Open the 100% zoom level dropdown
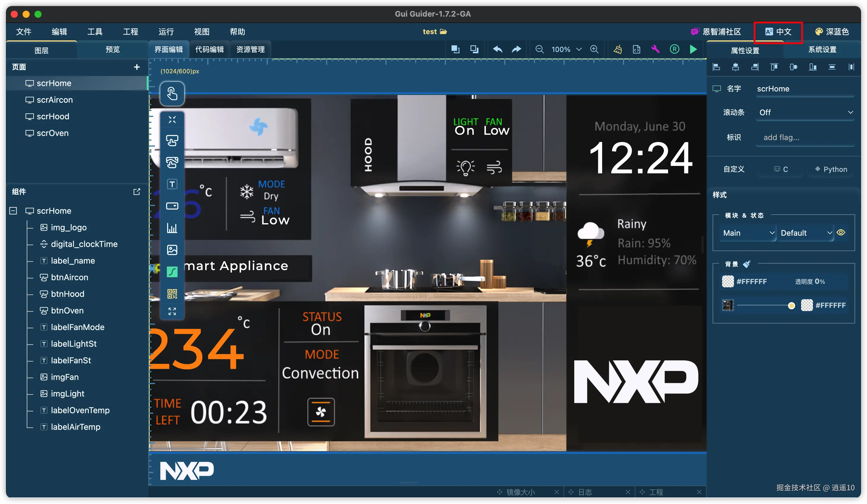Viewport: 867px width, 504px height. point(566,49)
